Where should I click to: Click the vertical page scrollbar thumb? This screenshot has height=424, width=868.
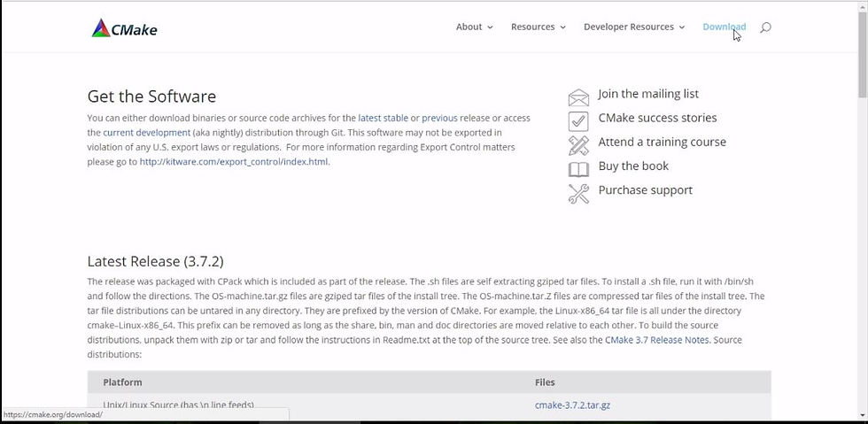tap(863, 54)
